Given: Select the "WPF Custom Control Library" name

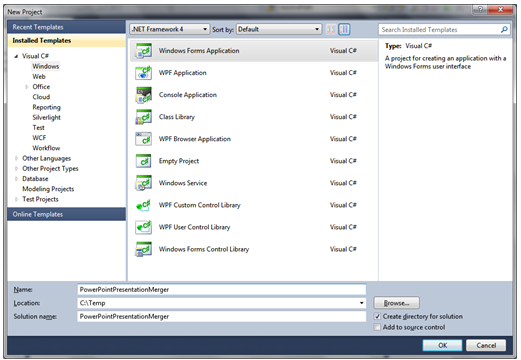Looking at the screenshot, I should click(x=199, y=205).
